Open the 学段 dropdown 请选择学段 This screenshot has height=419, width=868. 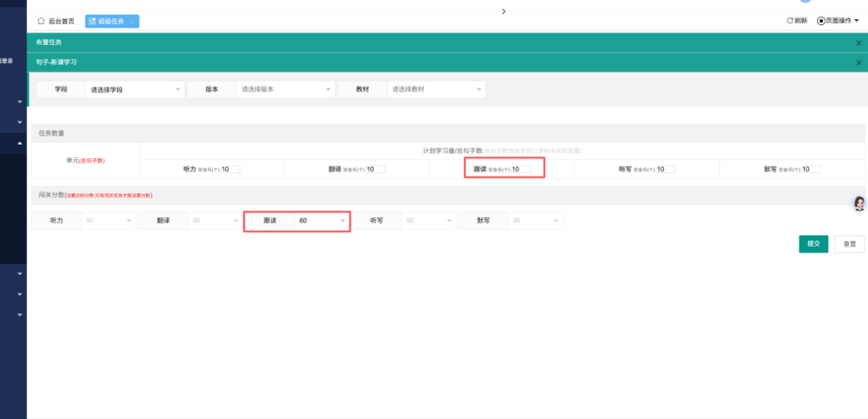pos(135,89)
